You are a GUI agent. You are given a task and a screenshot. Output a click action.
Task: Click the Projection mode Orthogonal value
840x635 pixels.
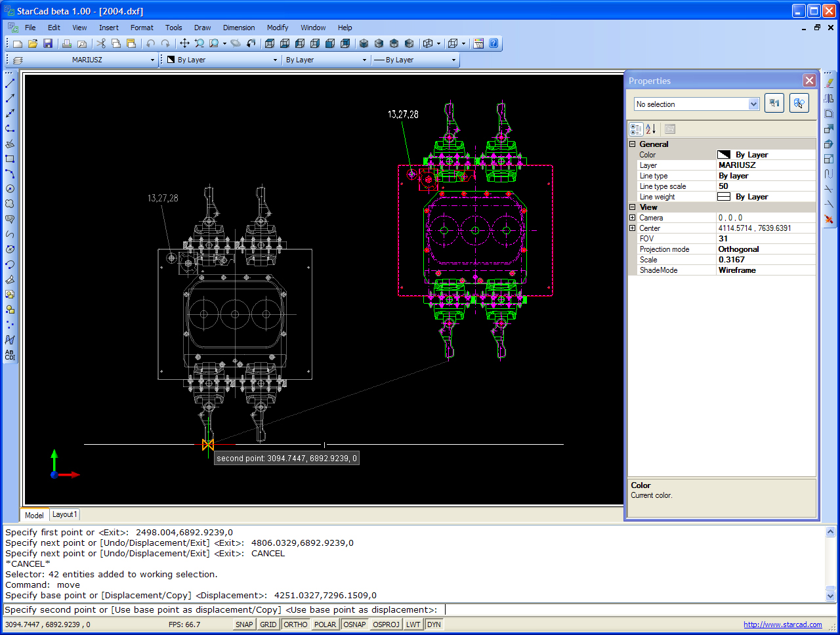pos(766,249)
